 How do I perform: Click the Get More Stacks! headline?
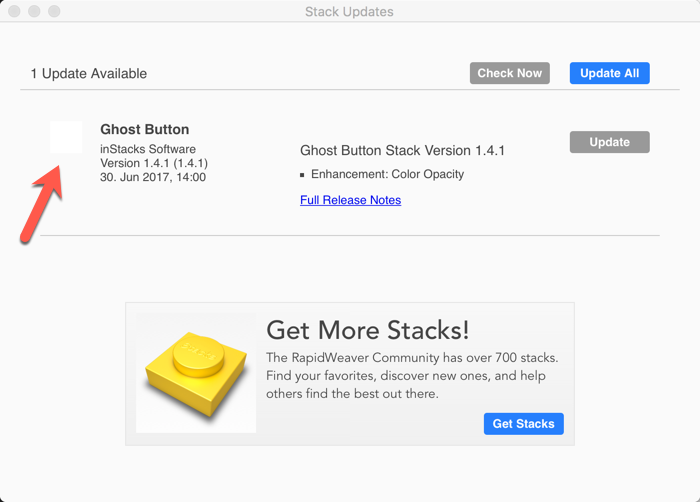[x=367, y=330]
